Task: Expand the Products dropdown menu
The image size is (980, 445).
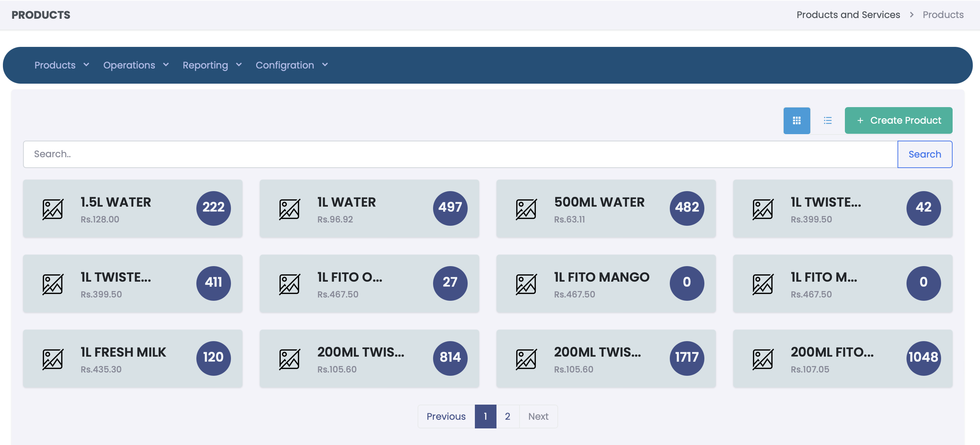Action: click(62, 65)
